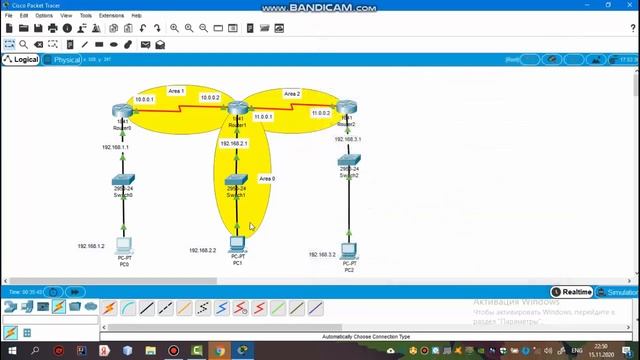Switch to Realtime mode

click(572, 292)
